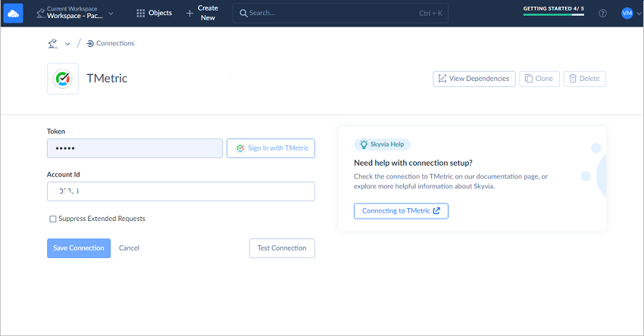
Task: Expand the Current Workspace dropdown
Action: (x=75, y=13)
